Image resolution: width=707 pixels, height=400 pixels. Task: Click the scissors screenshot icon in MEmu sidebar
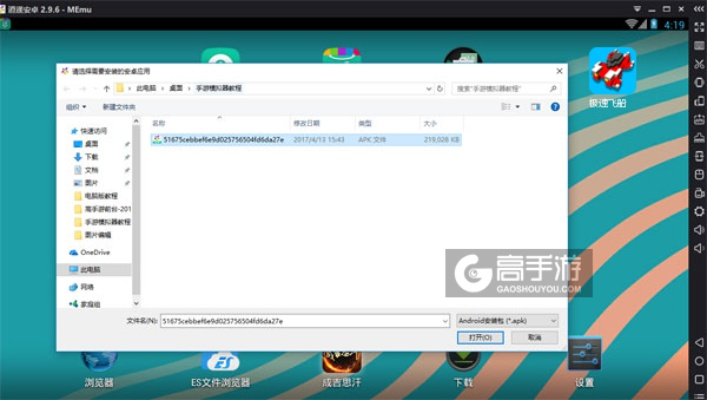[x=698, y=64]
